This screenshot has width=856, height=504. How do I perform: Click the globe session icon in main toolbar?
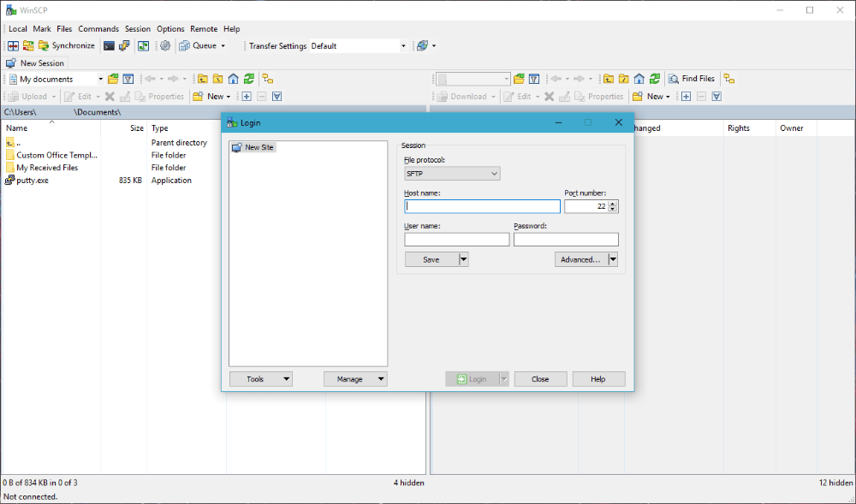pos(422,46)
